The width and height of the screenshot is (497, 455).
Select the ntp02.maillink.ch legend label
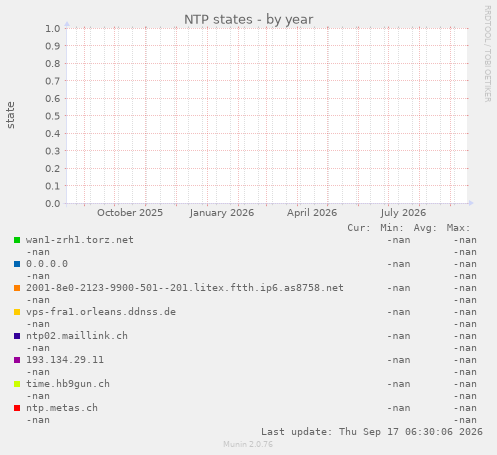pos(77,336)
